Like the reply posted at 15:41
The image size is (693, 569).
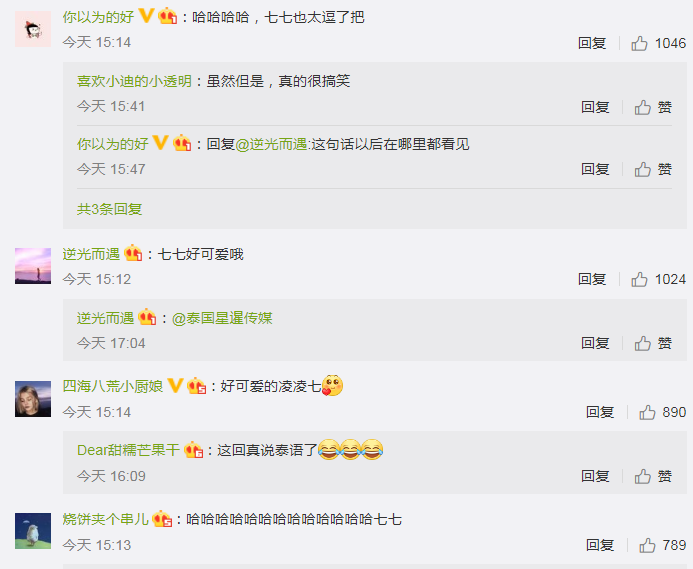coord(653,107)
